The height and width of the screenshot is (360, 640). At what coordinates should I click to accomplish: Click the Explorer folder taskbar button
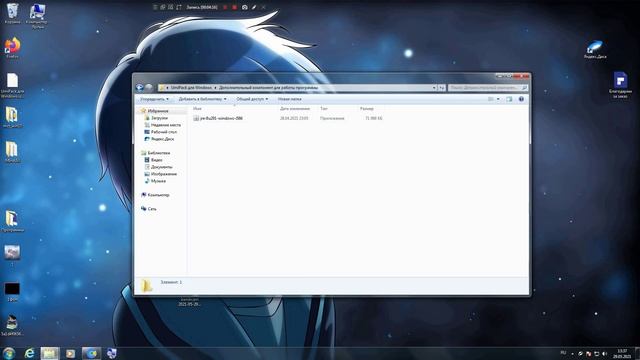50,353
